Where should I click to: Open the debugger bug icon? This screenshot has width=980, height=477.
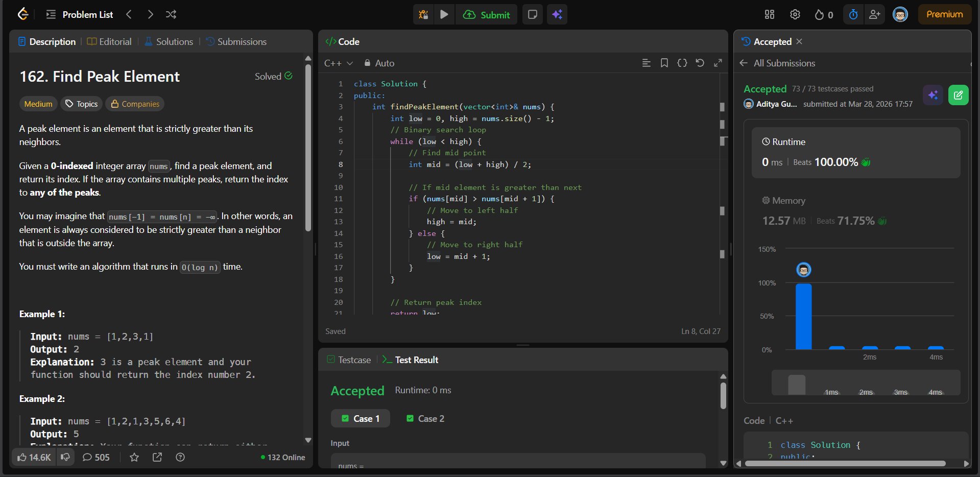423,15
